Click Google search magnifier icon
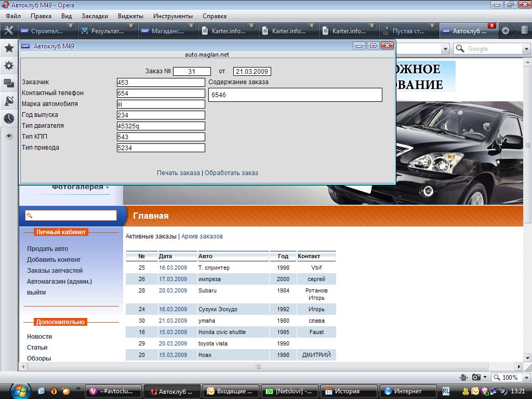 [x=460, y=48]
